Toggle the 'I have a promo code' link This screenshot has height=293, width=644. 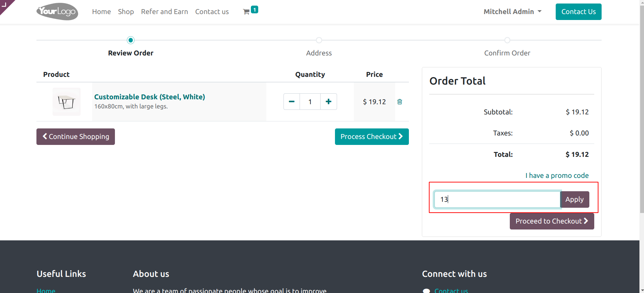pyautogui.click(x=557, y=175)
